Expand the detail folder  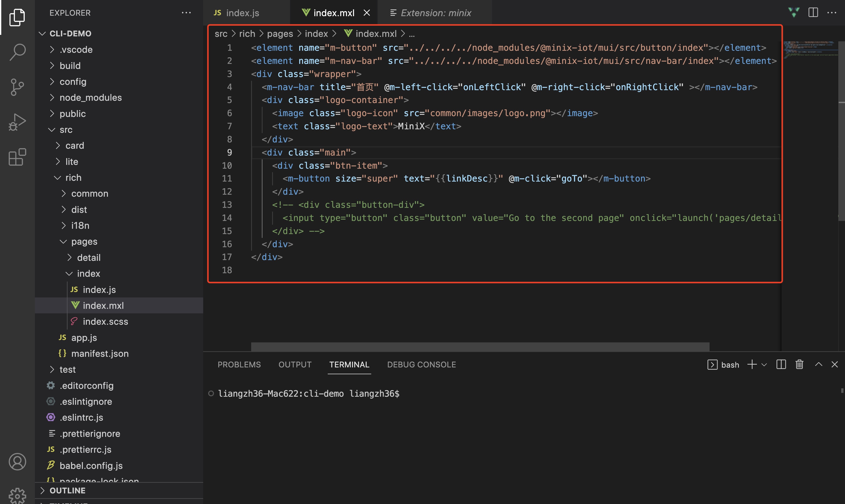(119, 258)
